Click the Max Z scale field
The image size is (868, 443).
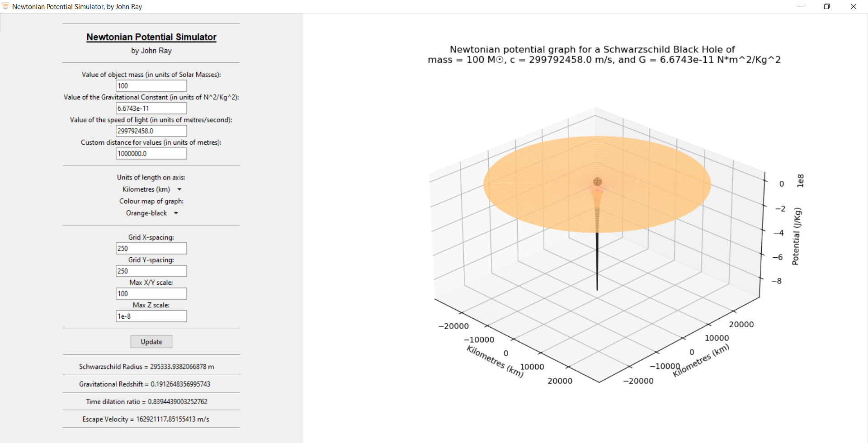pyautogui.click(x=151, y=316)
